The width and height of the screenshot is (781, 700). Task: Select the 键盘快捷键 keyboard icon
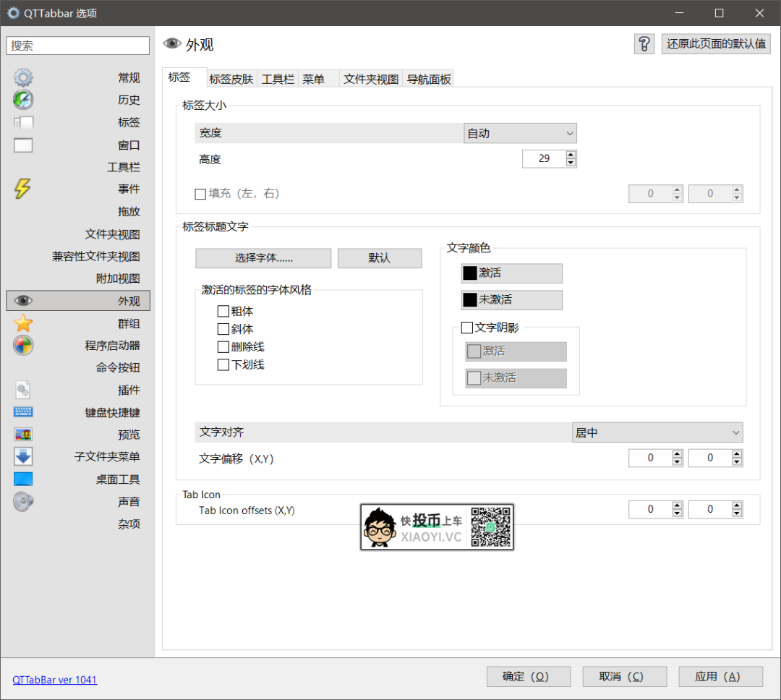pyautogui.click(x=23, y=412)
